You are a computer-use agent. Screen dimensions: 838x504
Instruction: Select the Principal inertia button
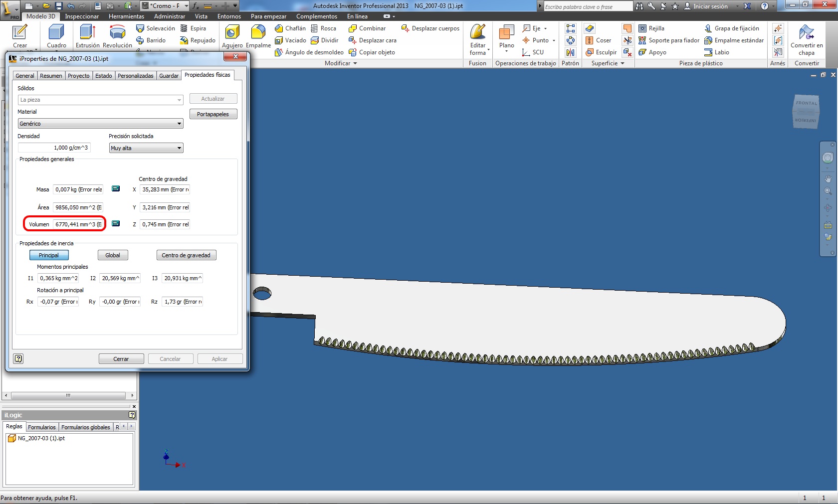click(x=49, y=255)
